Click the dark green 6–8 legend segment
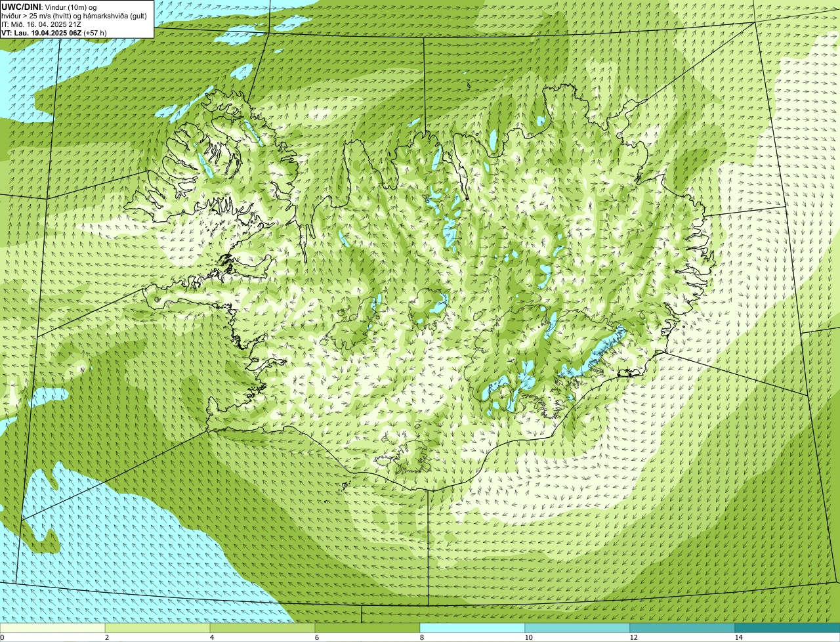This screenshot has height=642, width=840. (367, 628)
